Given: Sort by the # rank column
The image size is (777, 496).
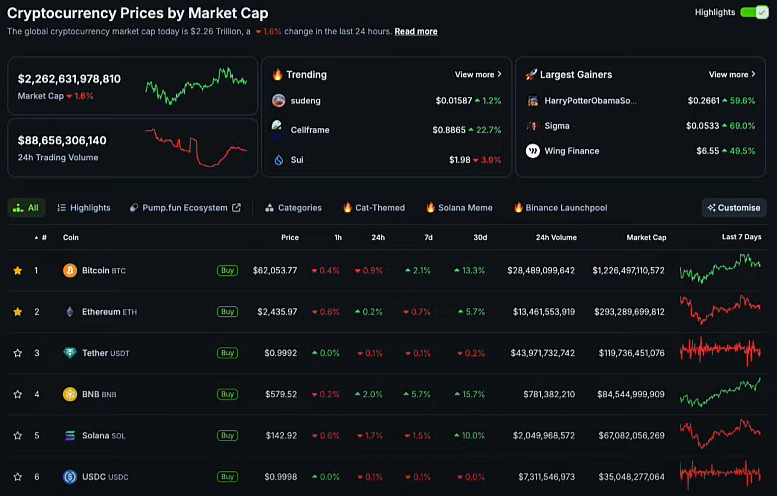Looking at the screenshot, I should pyautogui.click(x=41, y=237).
